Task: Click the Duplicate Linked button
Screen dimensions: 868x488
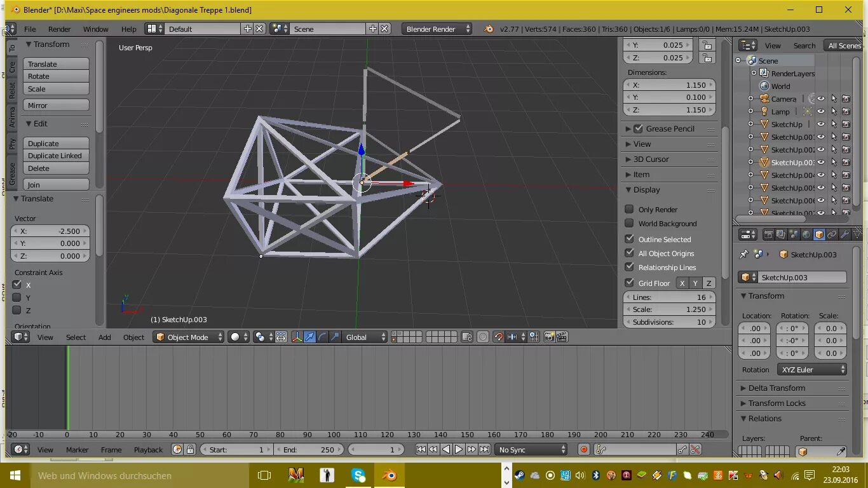Action: [x=56, y=156]
